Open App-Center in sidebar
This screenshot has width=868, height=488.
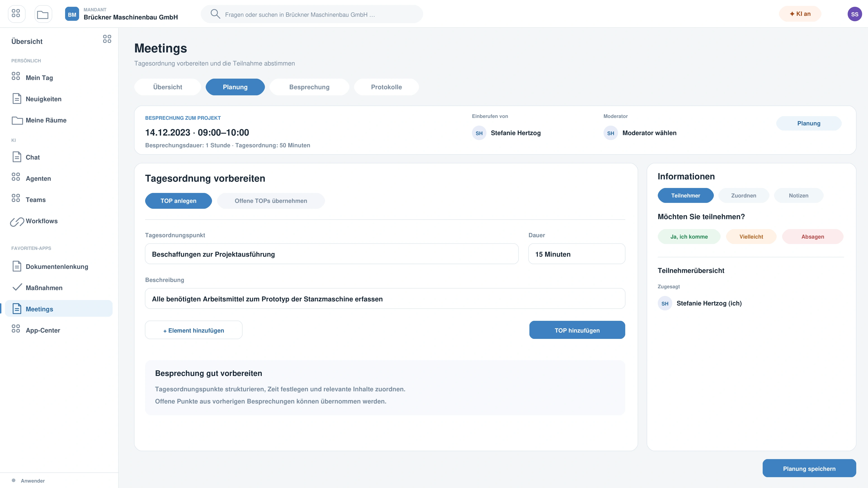click(59, 330)
